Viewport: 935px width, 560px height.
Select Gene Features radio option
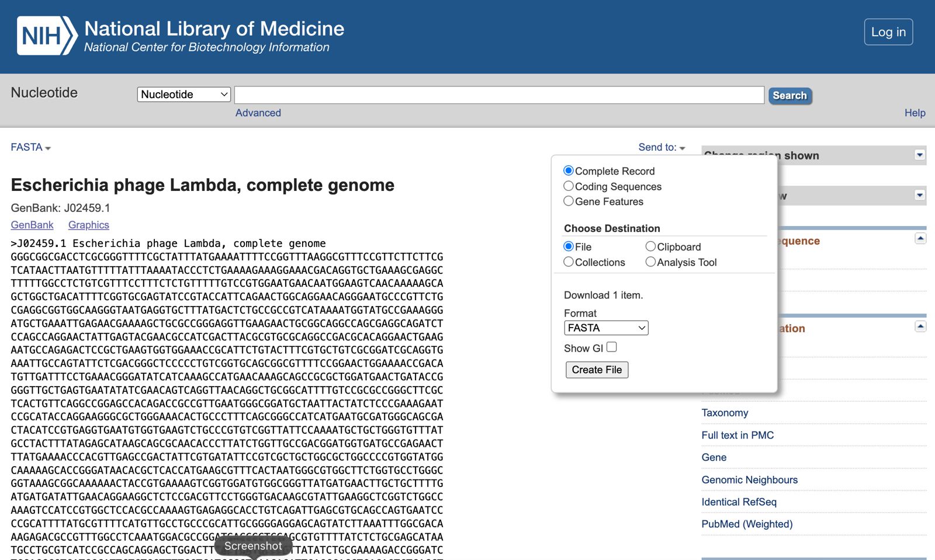coord(569,201)
